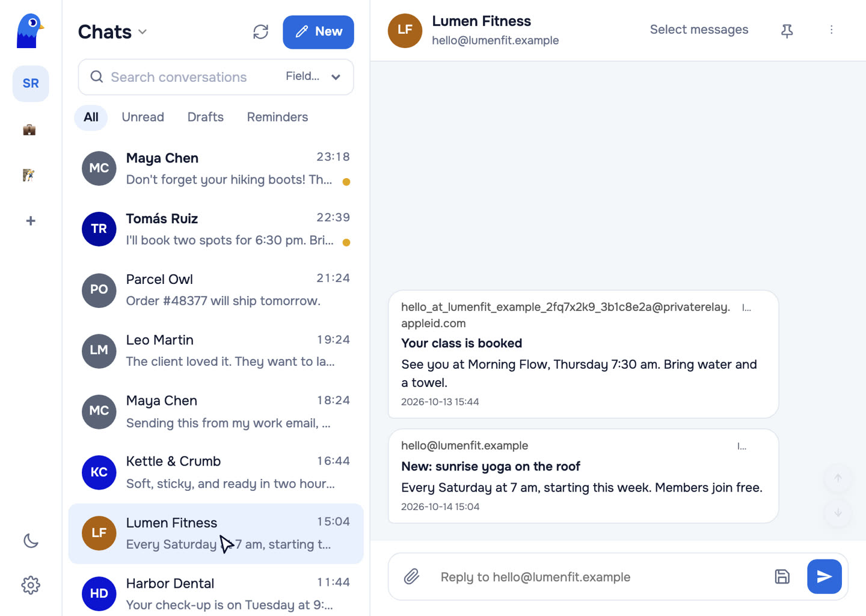Open Tomás Ruiz conversation

pyautogui.click(x=216, y=229)
